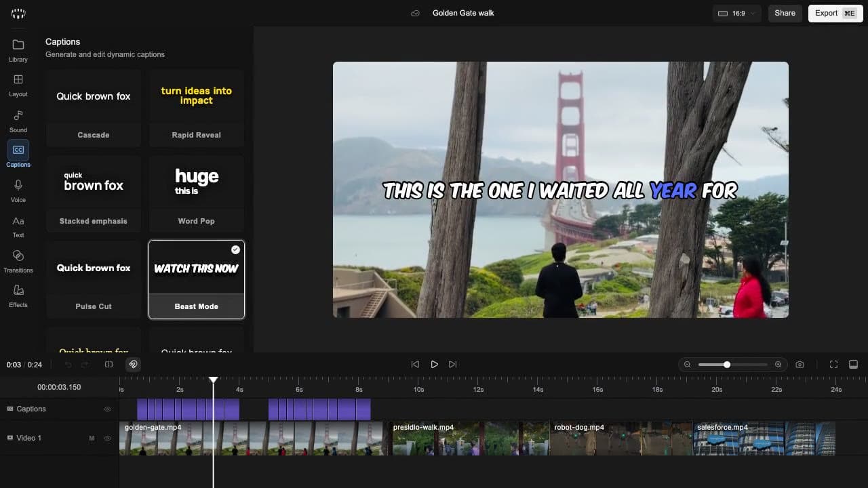The width and height of the screenshot is (868, 488).
Task: Click the Video 1 track label
Action: (x=29, y=439)
